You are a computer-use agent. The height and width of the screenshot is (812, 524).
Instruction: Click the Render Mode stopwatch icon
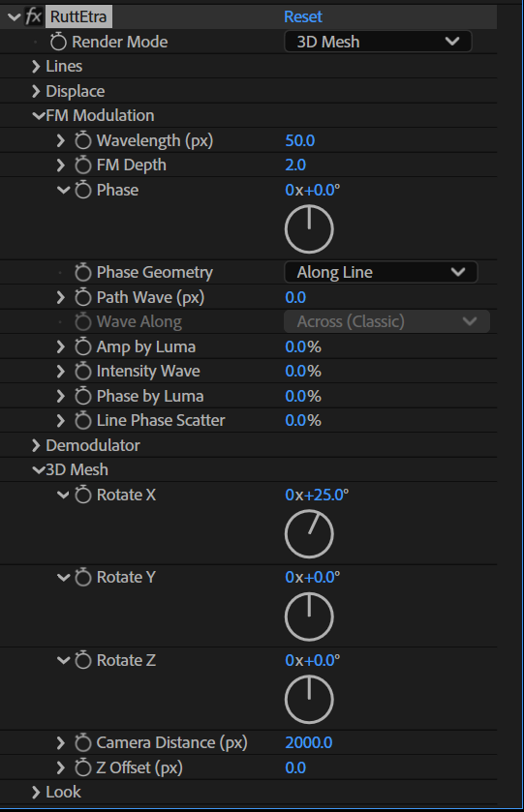[x=58, y=42]
